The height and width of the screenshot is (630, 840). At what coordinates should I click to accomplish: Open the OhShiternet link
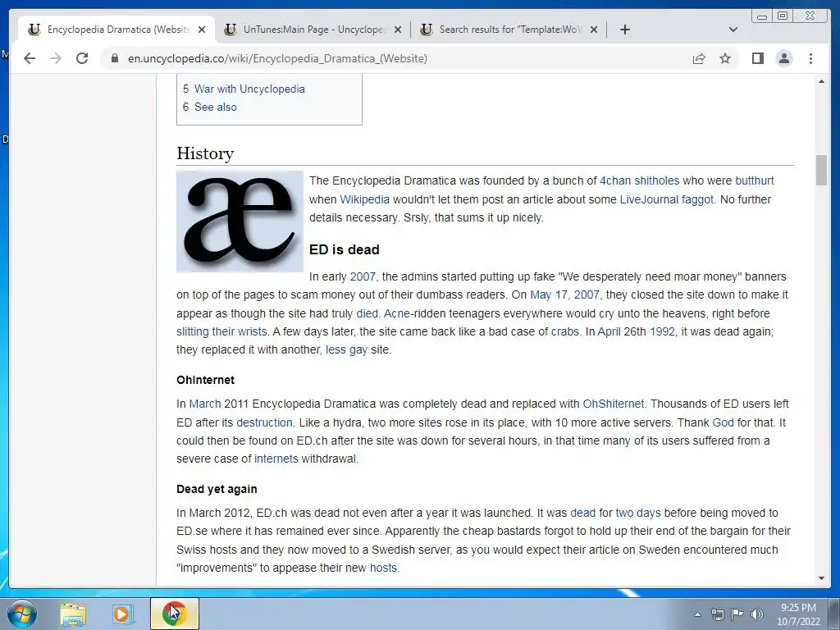pyautogui.click(x=614, y=404)
